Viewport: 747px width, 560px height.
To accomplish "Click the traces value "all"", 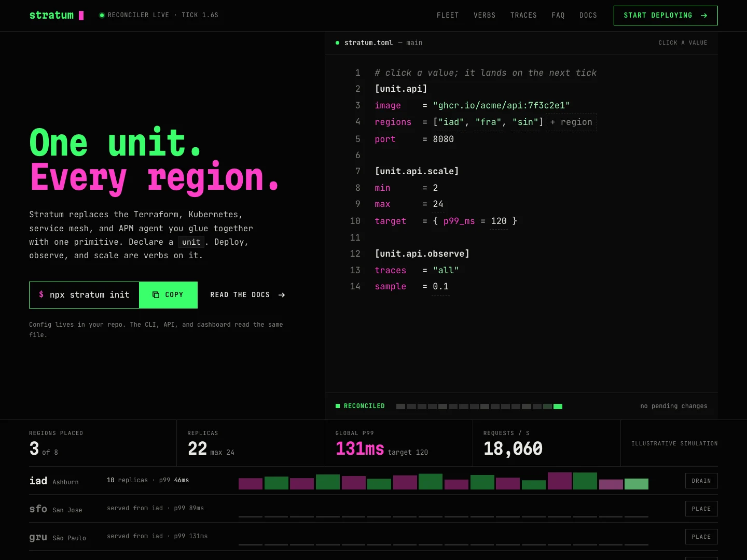I will 446,270.
